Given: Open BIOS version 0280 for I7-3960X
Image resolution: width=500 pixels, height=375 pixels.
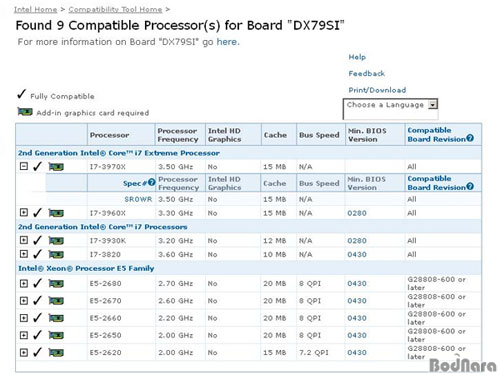Looking at the screenshot, I should pyautogui.click(x=357, y=213).
